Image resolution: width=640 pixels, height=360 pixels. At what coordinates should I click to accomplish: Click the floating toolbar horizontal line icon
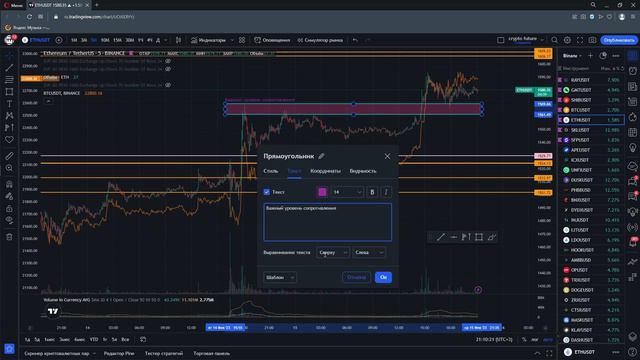pos(453,237)
